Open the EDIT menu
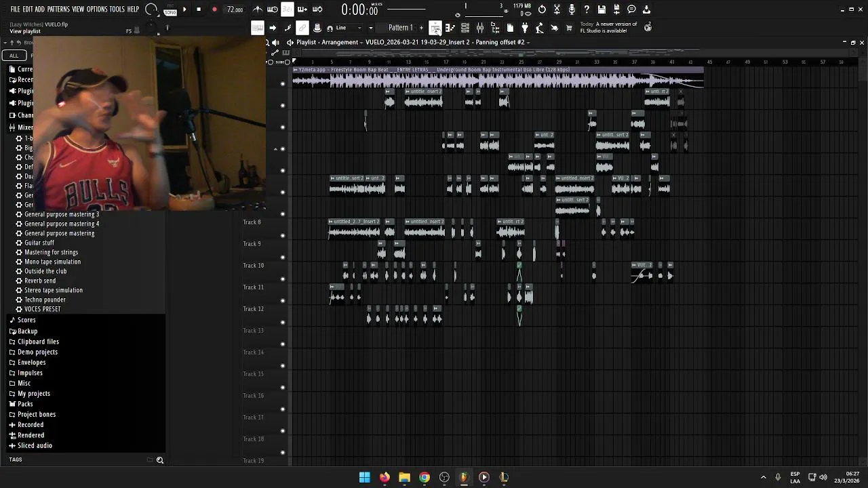The image size is (868, 488). coord(28,9)
